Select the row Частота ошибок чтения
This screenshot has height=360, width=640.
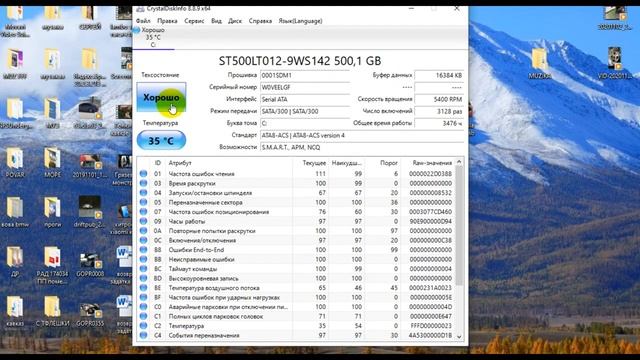pos(296,174)
